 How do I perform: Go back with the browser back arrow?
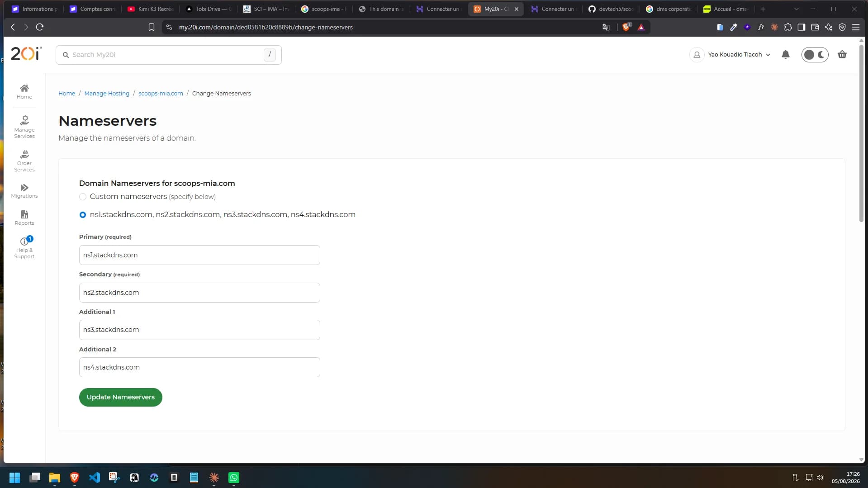pos(13,27)
